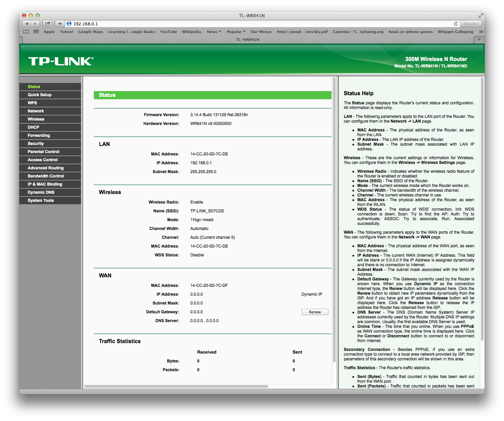Open the Wireless menu item

(x=50, y=119)
